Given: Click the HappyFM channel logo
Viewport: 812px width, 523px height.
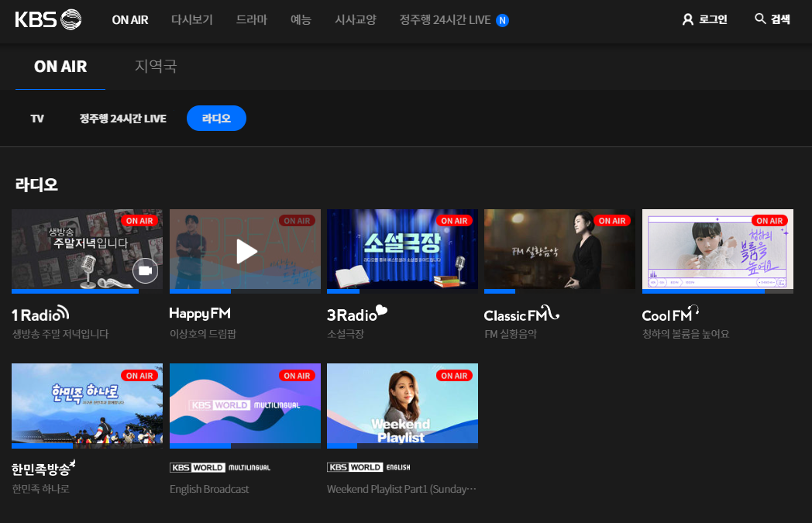Looking at the screenshot, I should coord(200,314).
